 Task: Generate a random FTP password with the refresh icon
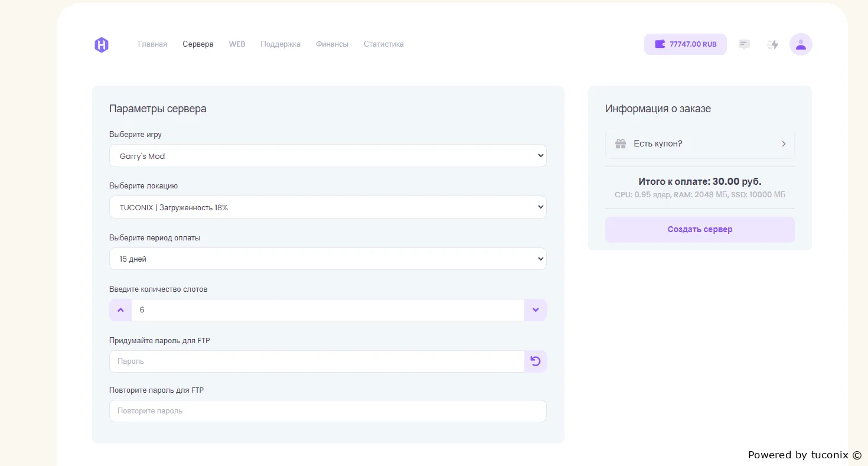(536, 361)
